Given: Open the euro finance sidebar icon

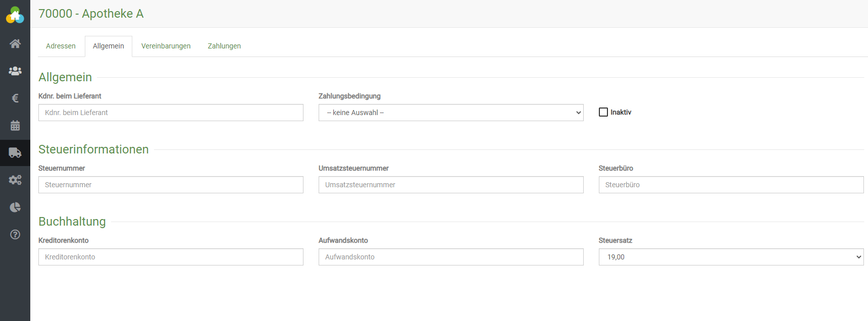Looking at the screenshot, I should tap(15, 98).
